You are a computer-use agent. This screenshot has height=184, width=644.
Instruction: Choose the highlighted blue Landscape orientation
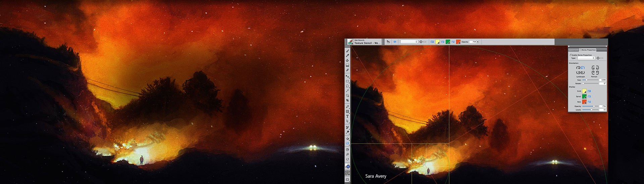click(583, 68)
